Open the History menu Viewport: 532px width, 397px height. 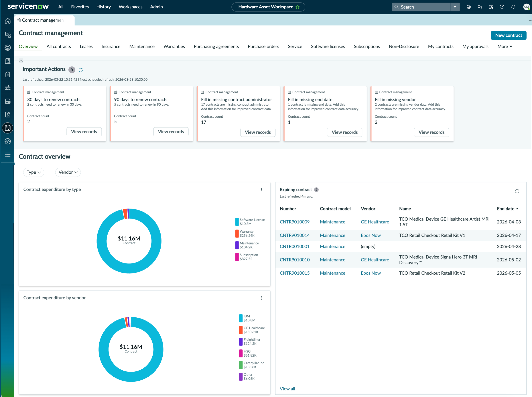click(104, 7)
